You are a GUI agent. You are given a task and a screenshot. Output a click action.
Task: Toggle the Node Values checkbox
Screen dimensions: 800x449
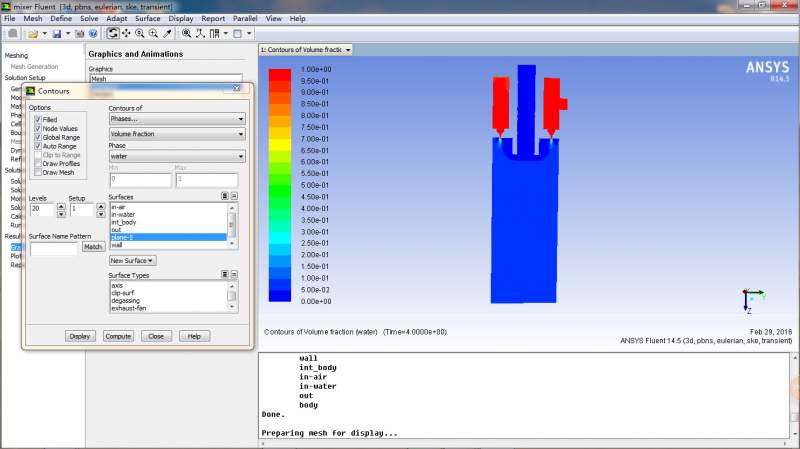coord(38,129)
